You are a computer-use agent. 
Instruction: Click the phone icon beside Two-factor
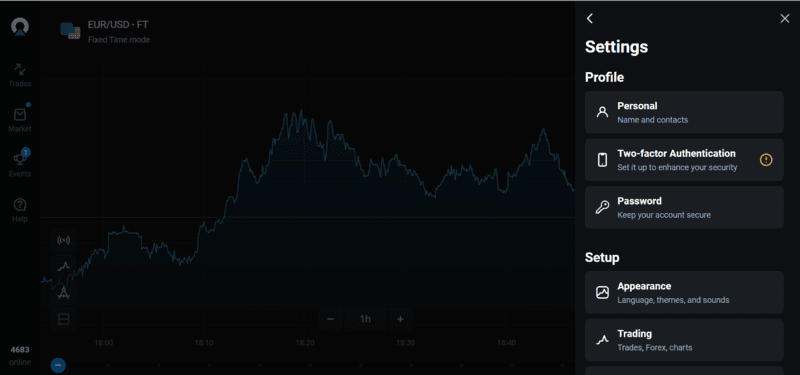(x=603, y=160)
